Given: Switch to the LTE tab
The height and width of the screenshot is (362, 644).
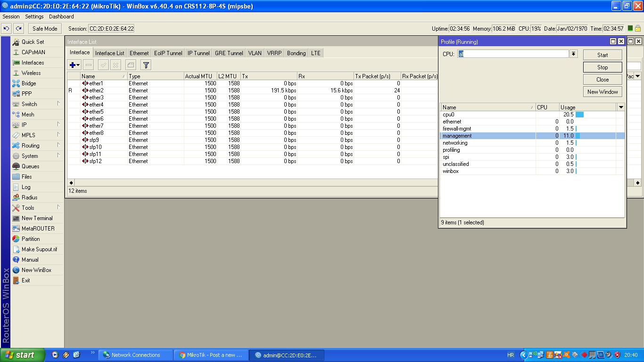Looking at the screenshot, I should click(316, 53).
